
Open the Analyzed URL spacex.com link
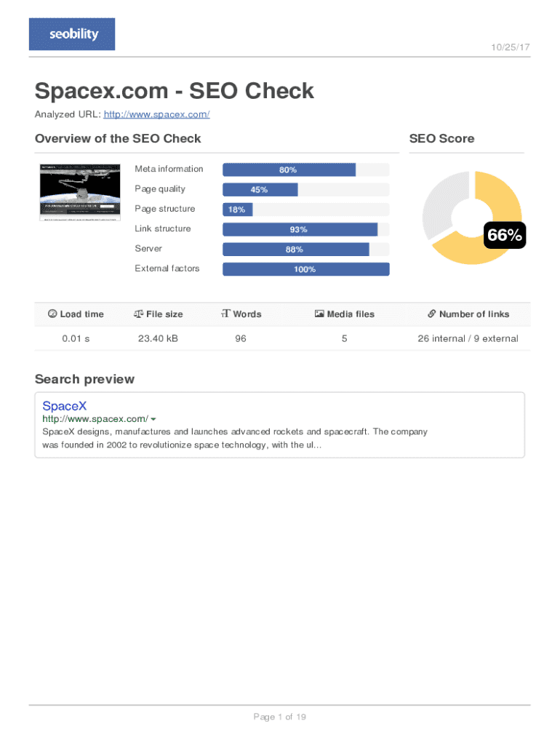tap(156, 115)
